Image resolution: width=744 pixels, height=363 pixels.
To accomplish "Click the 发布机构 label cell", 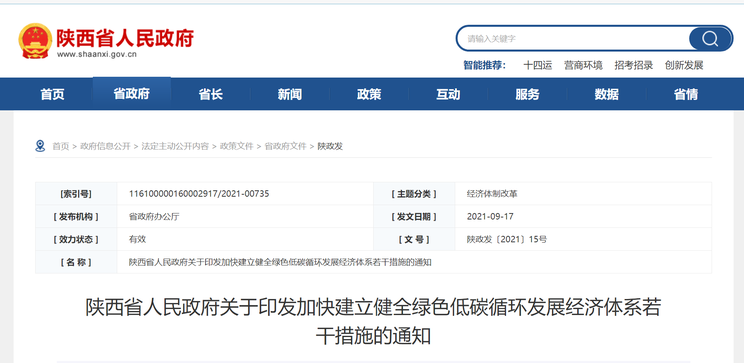I will (76, 216).
